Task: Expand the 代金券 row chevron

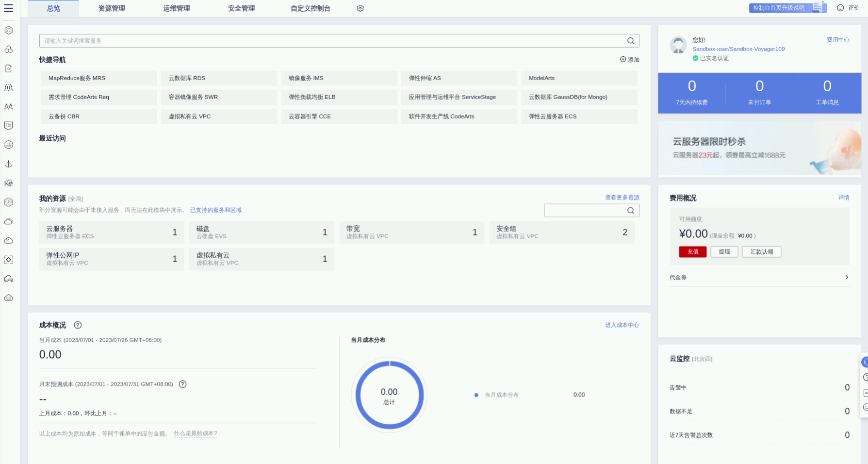Action: tap(847, 277)
